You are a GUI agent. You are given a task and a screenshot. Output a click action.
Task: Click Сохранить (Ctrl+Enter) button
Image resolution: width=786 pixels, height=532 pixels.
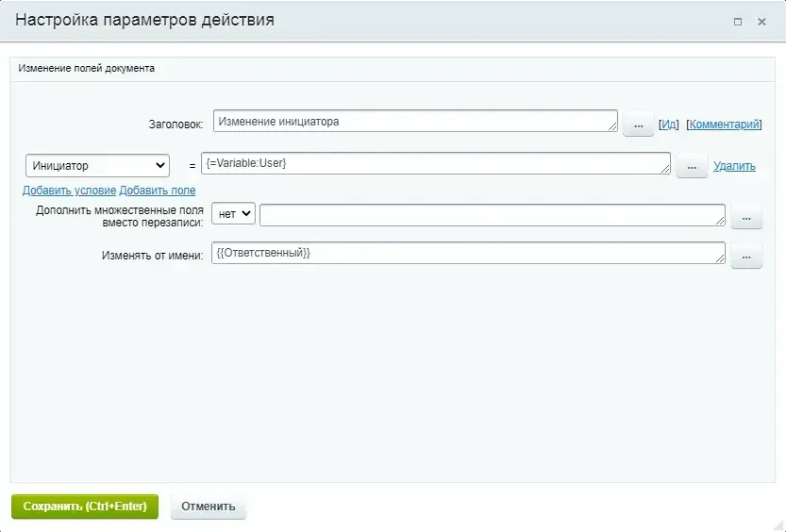85,507
